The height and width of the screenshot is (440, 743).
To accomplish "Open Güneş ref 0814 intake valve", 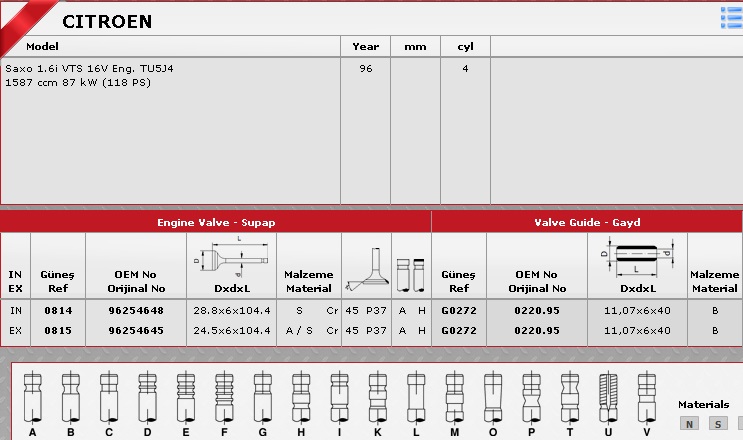I will 58,311.
